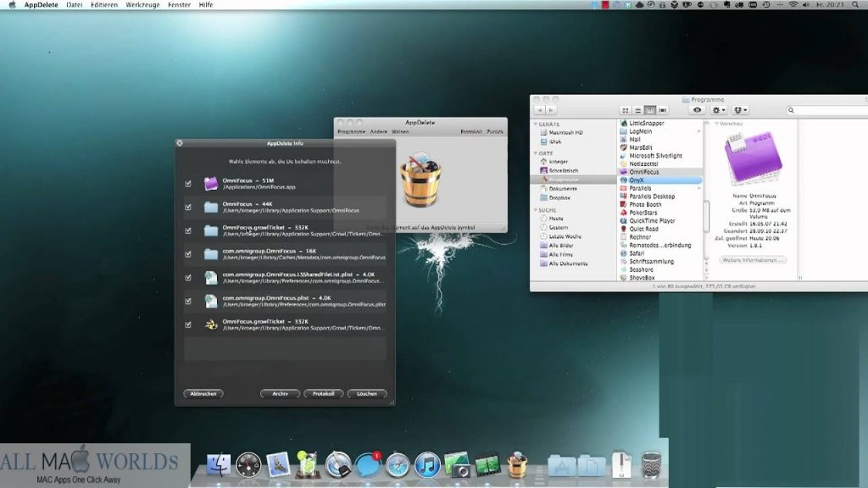The width and height of the screenshot is (868, 488).
Task: Uncheck the com.omnigroup.OmniFocus.plist 4.0K checkbox
Action: point(188,301)
